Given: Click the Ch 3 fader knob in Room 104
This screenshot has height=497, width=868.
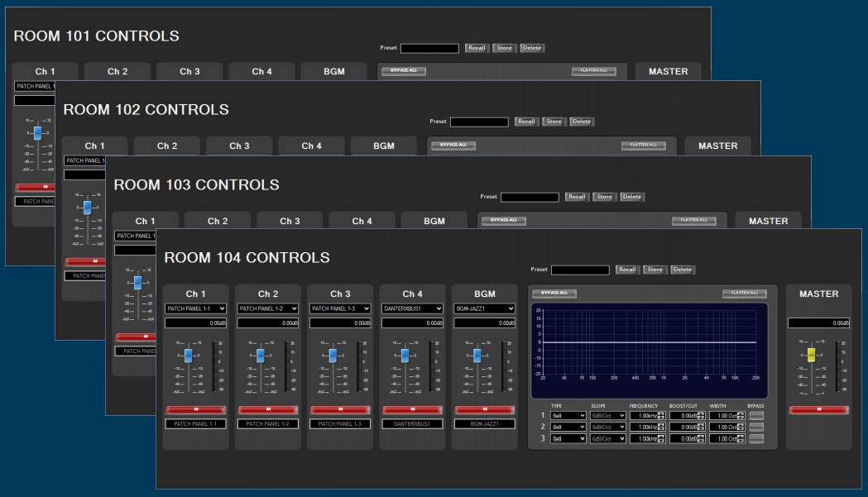Looking at the screenshot, I should (333, 355).
